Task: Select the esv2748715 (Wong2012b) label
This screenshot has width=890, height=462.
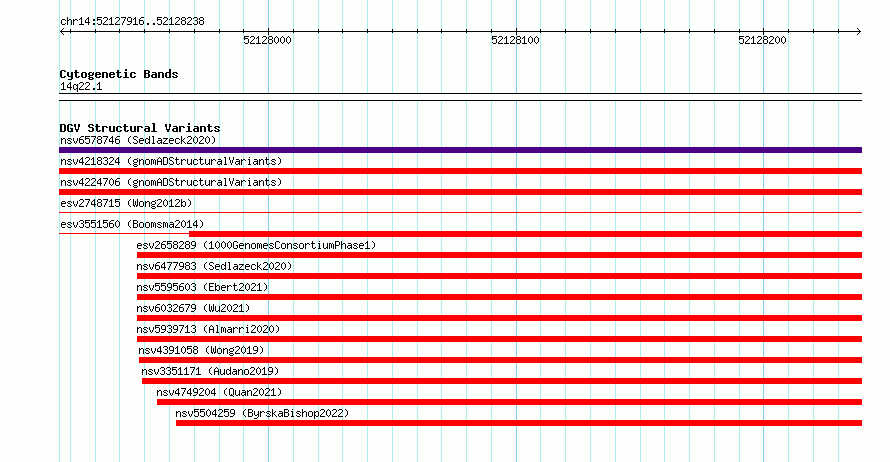Action: pos(126,203)
